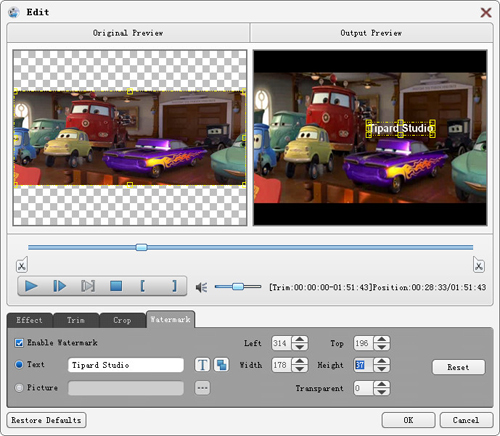Click the bottom-center crop handle in Original Preview

[130, 185]
